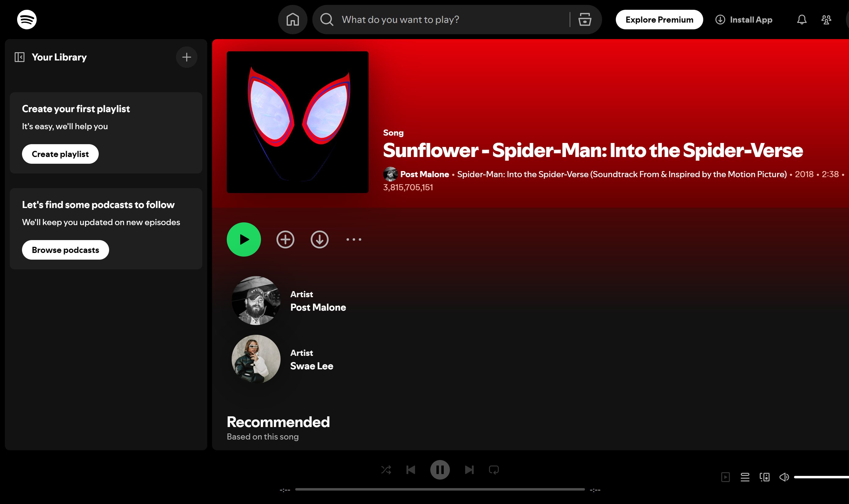Viewport: 849px width, 504px height.
Task: Open the queue panel
Action: tap(745, 477)
